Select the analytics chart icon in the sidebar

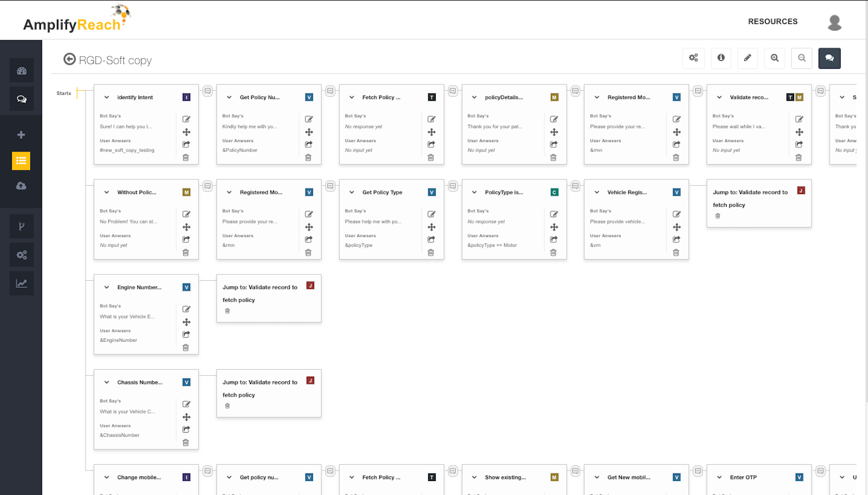21,283
